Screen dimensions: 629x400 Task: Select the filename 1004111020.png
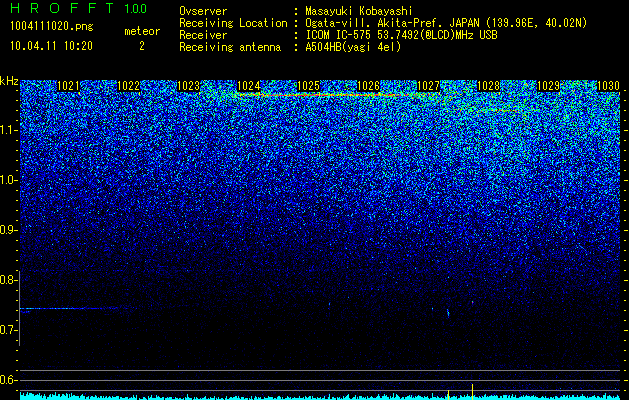pos(52,26)
